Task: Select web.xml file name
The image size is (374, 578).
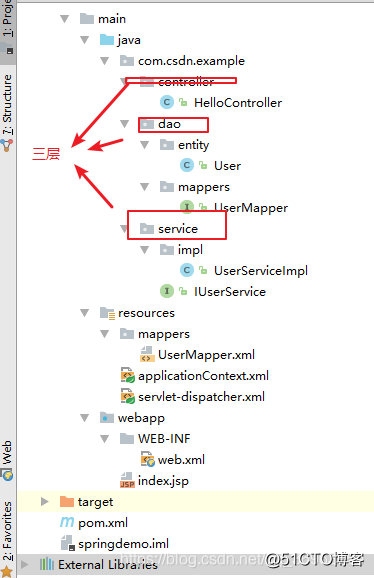Action: [x=181, y=460]
